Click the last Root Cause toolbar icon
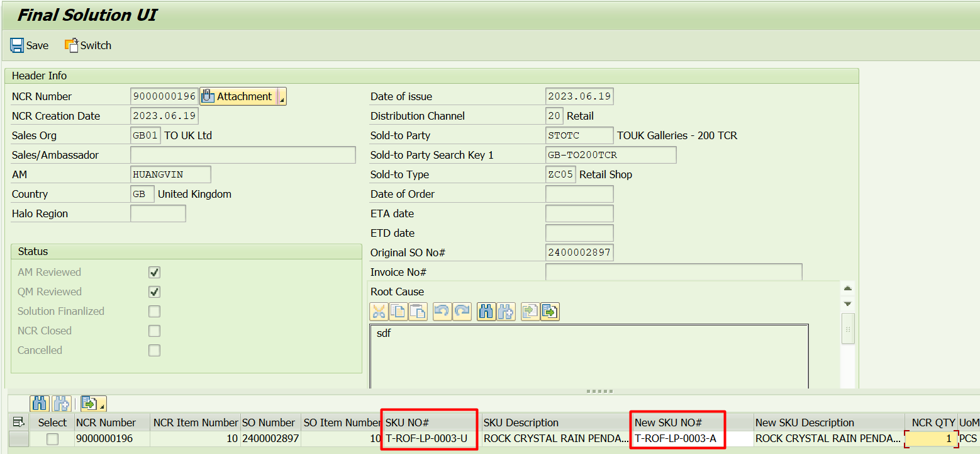 [x=550, y=311]
